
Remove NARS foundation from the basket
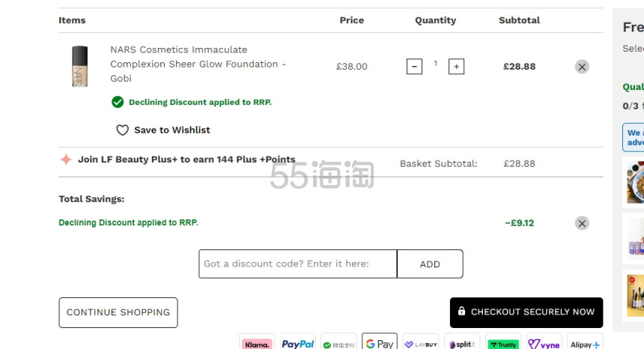(582, 67)
